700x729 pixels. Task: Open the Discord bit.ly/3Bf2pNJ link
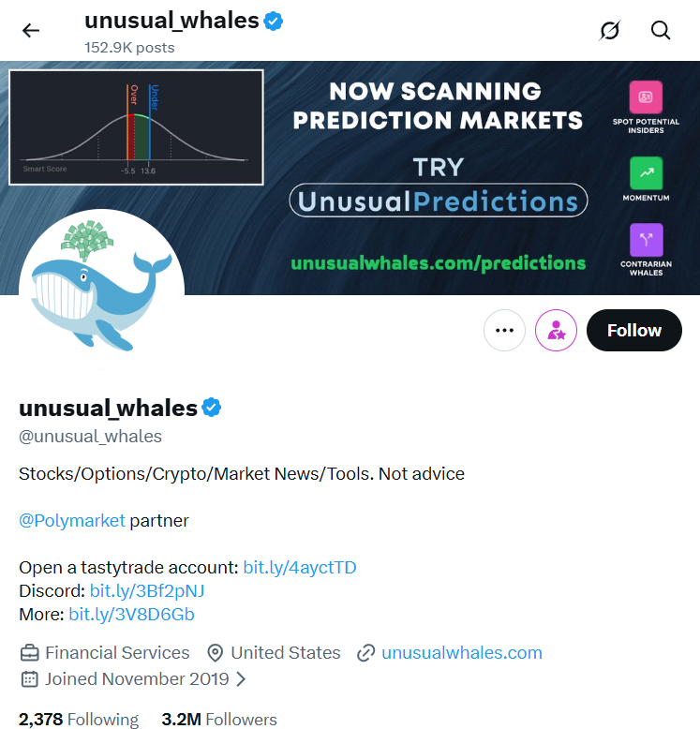pyautogui.click(x=146, y=591)
